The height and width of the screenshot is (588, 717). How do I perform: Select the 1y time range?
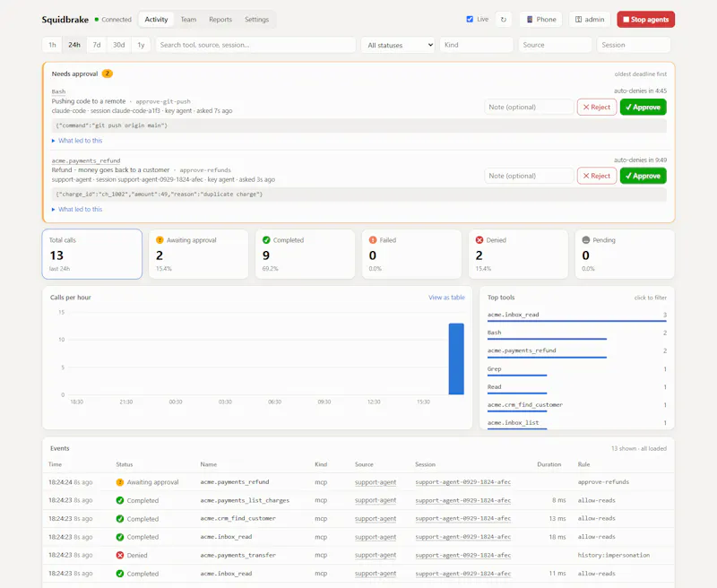pyautogui.click(x=141, y=45)
